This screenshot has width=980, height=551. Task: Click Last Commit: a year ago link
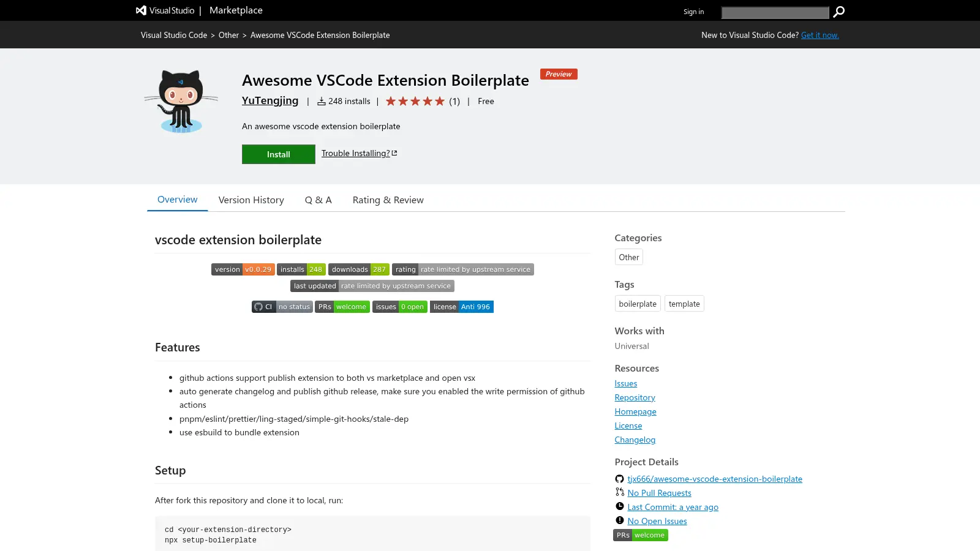pyautogui.click(x=673, y=507)
